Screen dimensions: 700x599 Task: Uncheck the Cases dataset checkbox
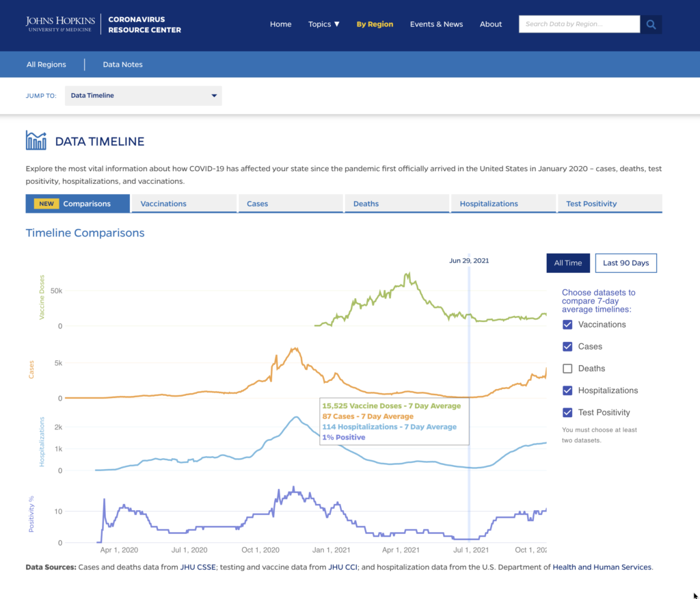(x=567, y=347)
